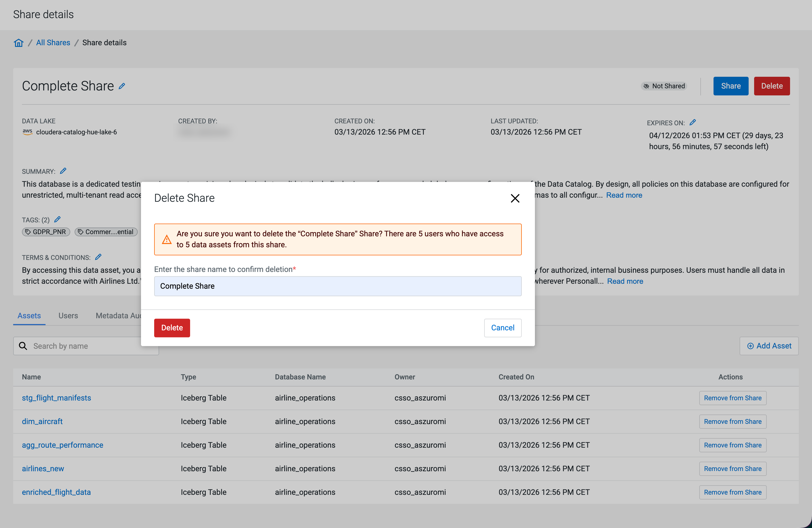The height and width of the screenshot is (528, 812).
Task: Edit the summary pencil icon
Action: point(63,171)
